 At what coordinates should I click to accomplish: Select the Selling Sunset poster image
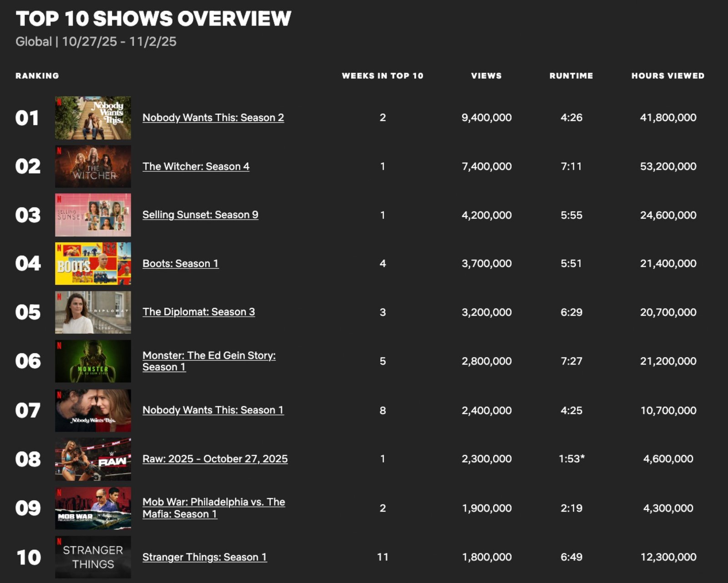pos(93,215)
